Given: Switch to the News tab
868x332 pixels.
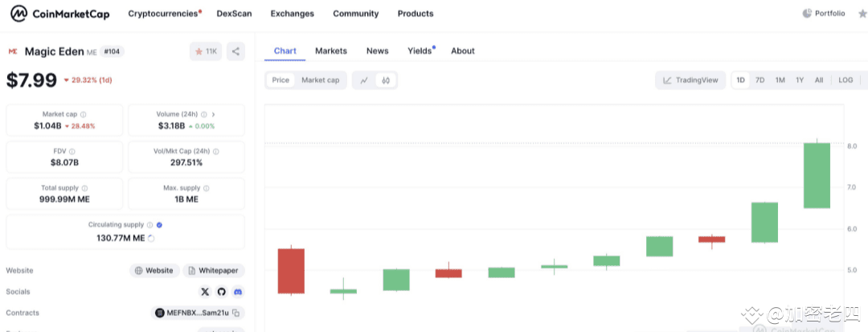Looking at the screenshot, I should [378, 51].
